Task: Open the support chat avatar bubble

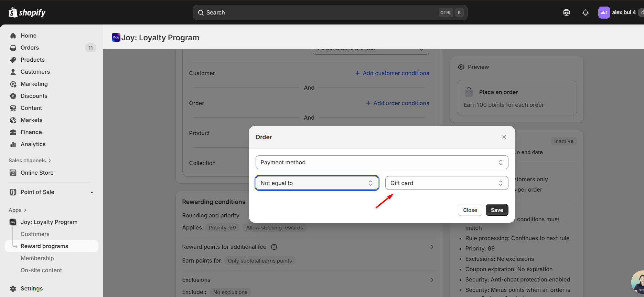Action: pyautogui.click(x=638, y=283)
